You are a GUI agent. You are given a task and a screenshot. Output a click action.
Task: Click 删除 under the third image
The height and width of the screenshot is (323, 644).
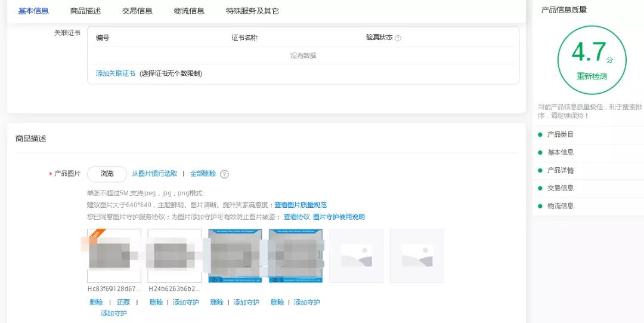click(x=217, y=303)
